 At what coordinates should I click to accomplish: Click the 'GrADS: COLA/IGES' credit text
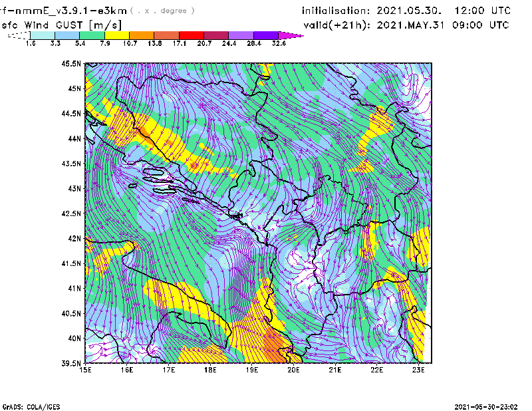[x=31, y=407]
